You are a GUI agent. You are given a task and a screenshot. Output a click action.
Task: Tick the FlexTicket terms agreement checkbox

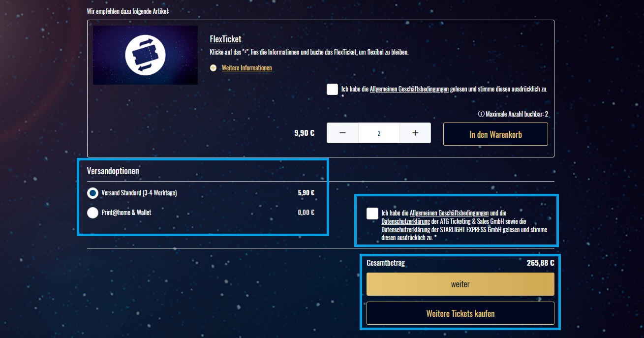click(332, 90)
